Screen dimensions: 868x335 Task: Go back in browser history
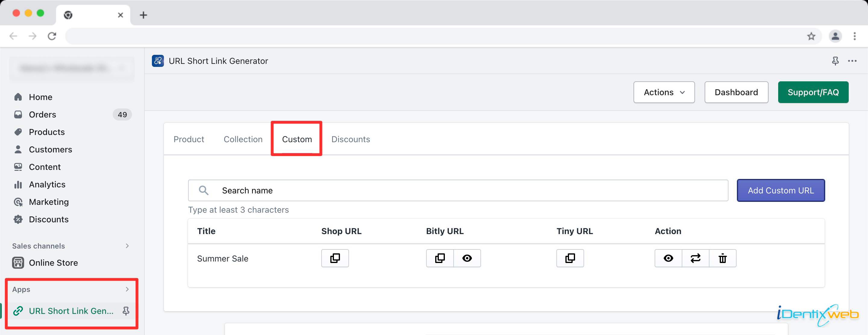13,36
